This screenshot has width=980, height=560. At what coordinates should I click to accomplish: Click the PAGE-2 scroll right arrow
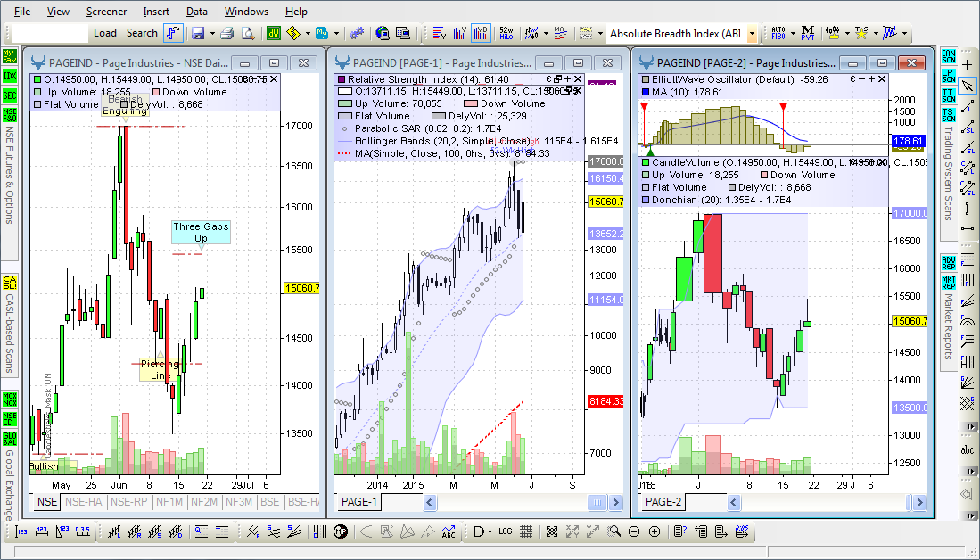(919, 502)
